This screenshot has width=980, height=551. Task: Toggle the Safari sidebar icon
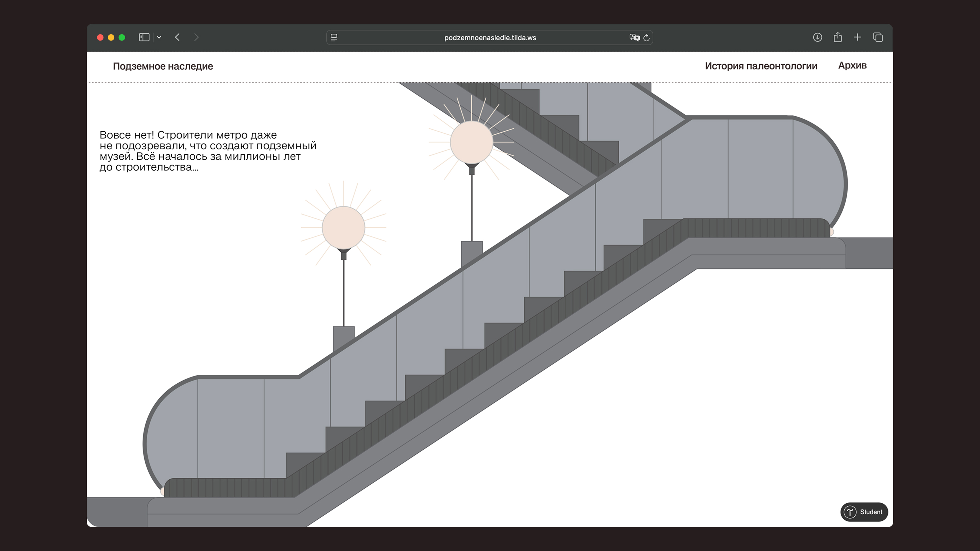(144, 37)
